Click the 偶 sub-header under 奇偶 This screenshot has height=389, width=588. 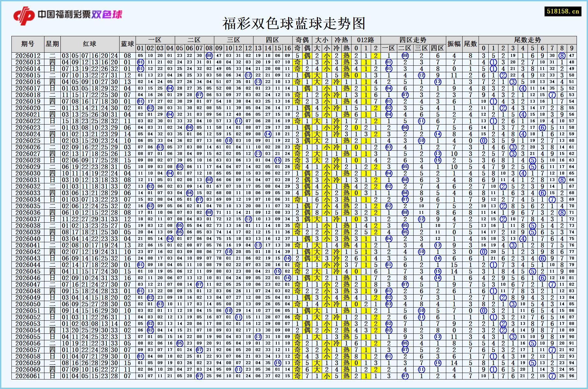click(307, 48)
